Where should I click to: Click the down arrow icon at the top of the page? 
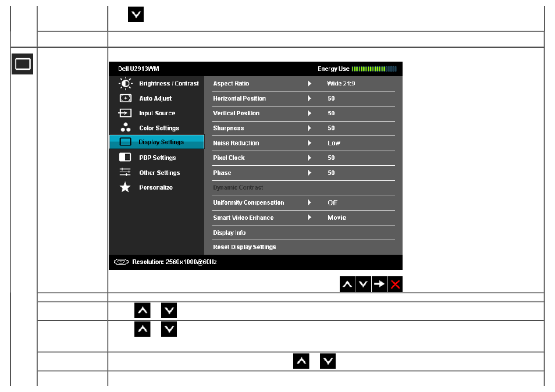pos(136,15)
